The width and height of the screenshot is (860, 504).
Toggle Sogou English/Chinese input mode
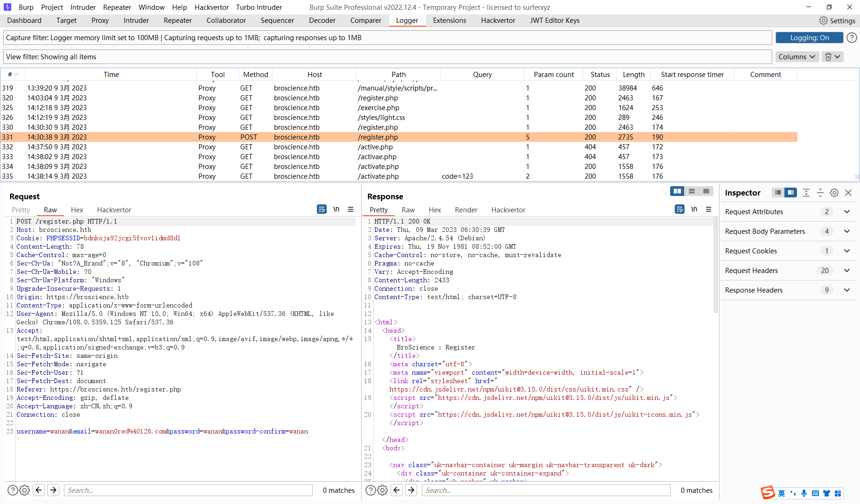point(782,493)
